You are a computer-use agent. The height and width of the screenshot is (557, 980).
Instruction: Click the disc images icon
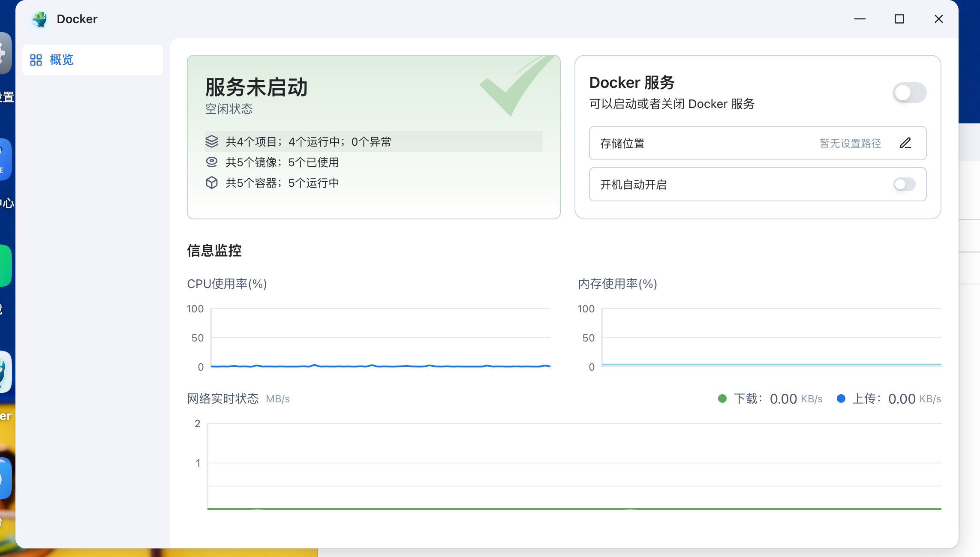coord(212,162)
